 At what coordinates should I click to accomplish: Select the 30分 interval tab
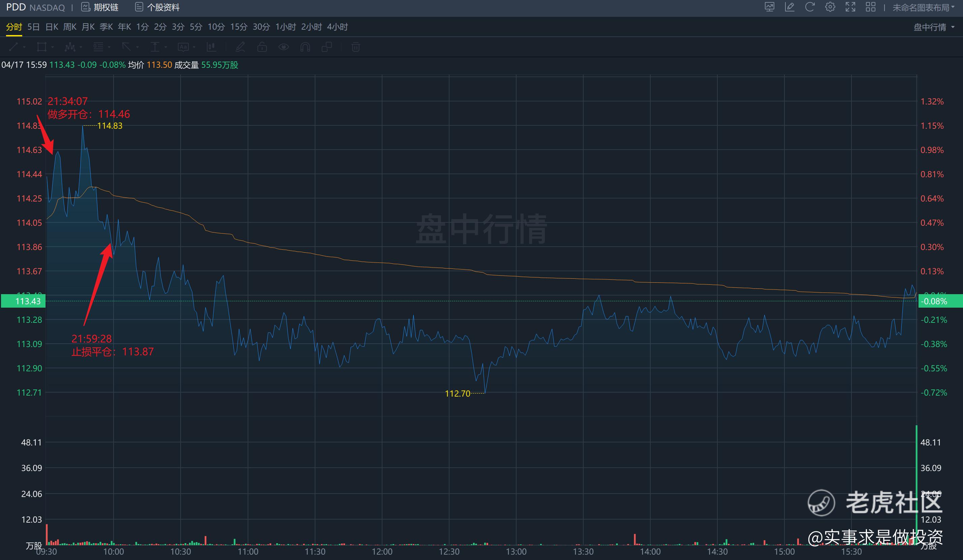pos(261,27)
